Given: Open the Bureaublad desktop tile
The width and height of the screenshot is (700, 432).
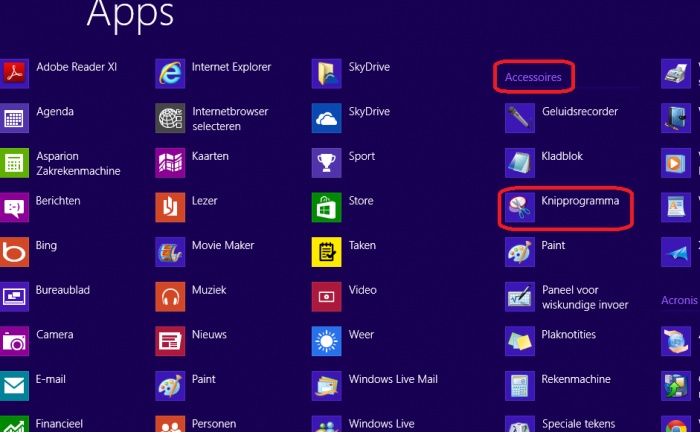Looking at the screenshot, I should [x=45, y=296].
